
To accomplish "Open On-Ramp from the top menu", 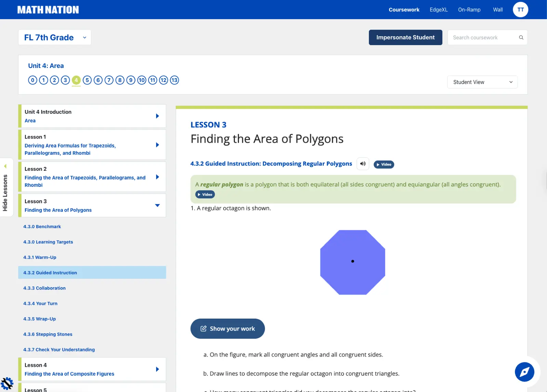I will 469,10.
